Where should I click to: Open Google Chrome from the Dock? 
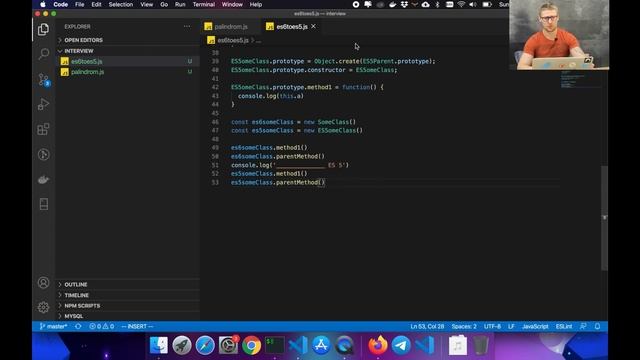coord(251,345)
